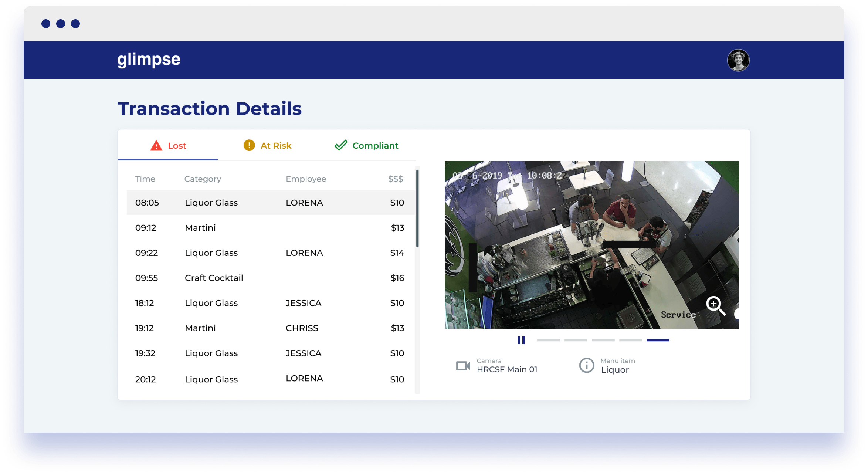Click the user profile avatar
This screenshot has height=474, width=868.
(738, 60)
